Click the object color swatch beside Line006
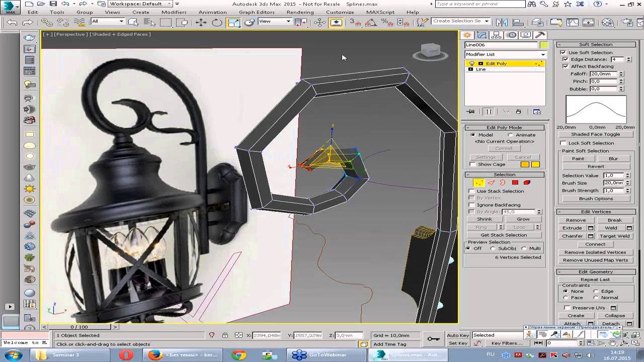 pos(544,45)
